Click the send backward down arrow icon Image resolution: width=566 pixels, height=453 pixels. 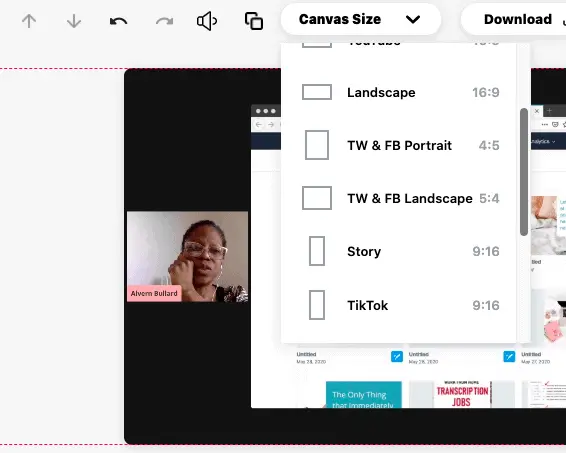pos(74,21)
